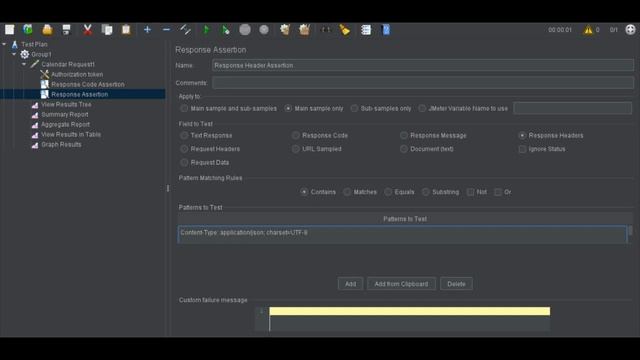Open Summary Report listener
This screenshot has width=640, height=360.
(64, 115)
